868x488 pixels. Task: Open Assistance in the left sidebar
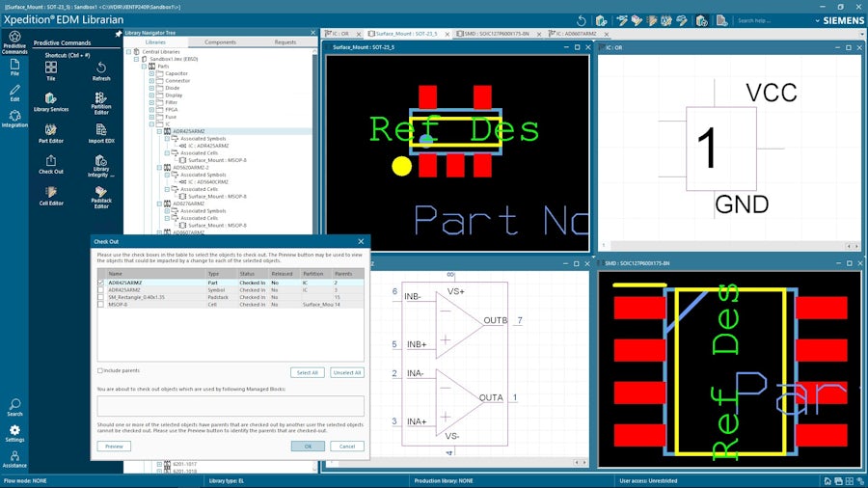(x=14, y=459)
